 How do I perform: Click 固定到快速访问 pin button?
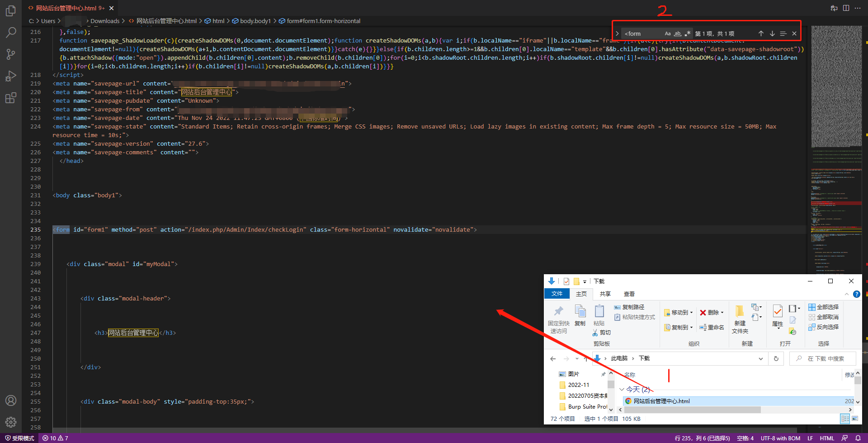[x=559, y=319]
